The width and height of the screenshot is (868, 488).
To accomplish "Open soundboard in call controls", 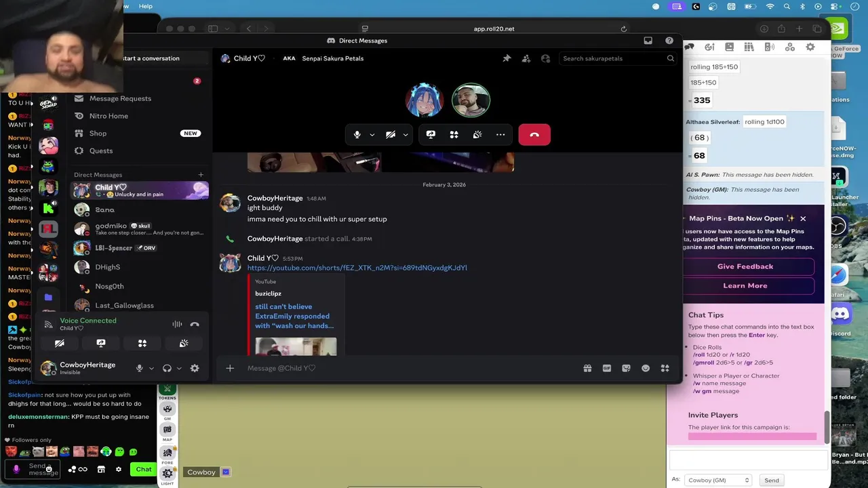I will 477,135.
